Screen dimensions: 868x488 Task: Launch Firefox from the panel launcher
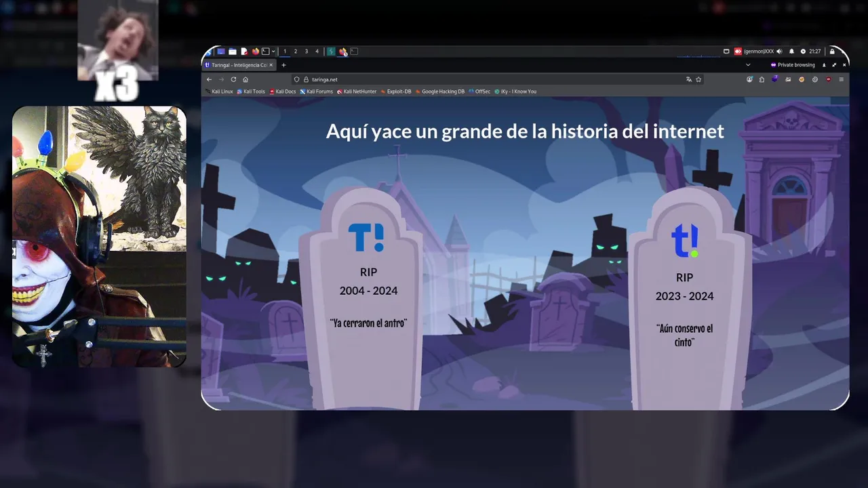click(256, 52)
